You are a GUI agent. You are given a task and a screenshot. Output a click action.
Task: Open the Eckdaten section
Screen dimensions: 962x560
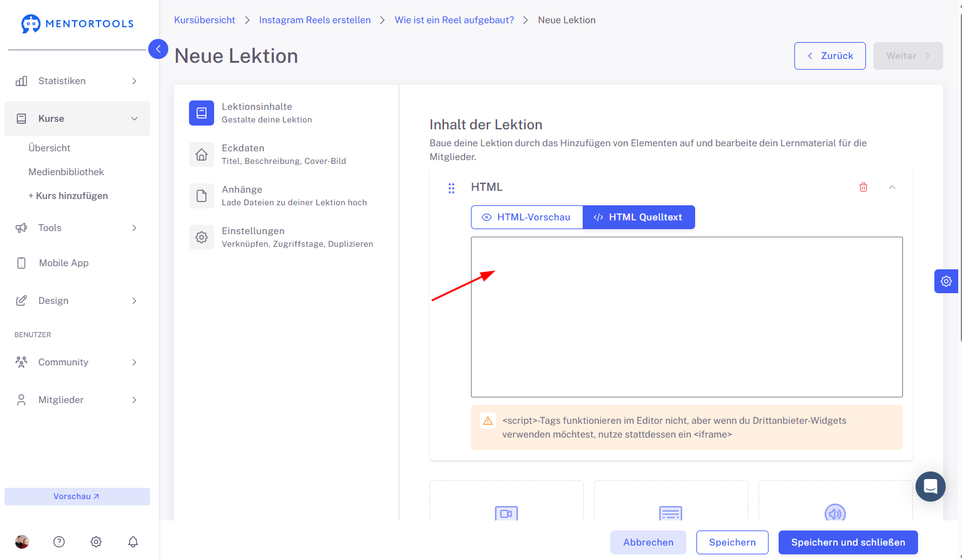click(x=284, y=154)
